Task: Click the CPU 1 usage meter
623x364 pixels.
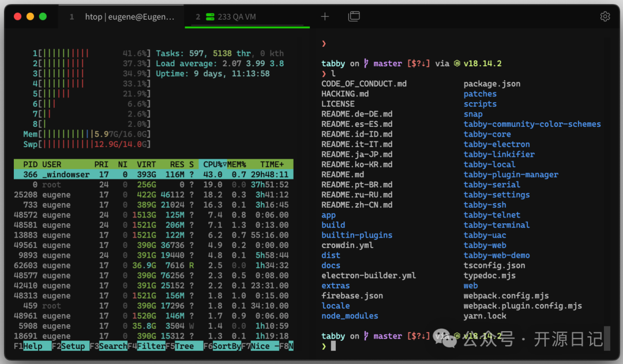Action: pos(92,53)
